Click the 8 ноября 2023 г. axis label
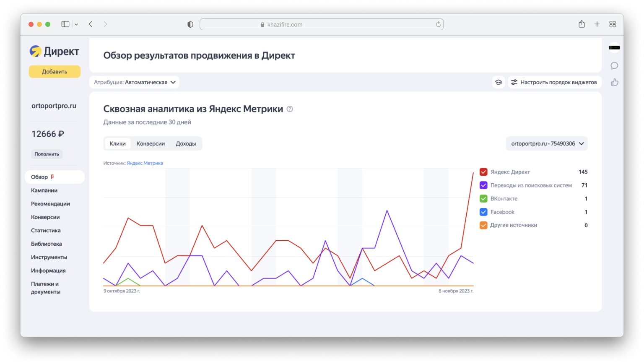The image size is (644, 364). (456, 291)
